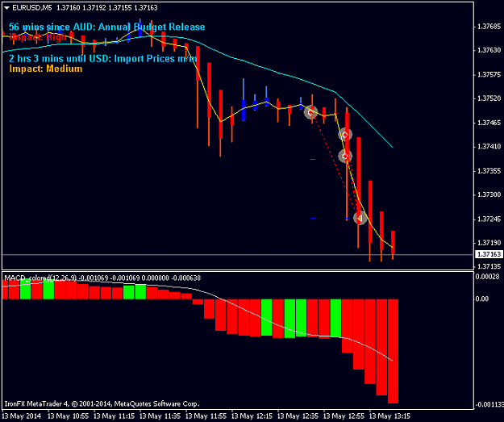Click time axis label 13 May 10:55
The width and height of the screenshot is (504, 422).
point(69,416)
